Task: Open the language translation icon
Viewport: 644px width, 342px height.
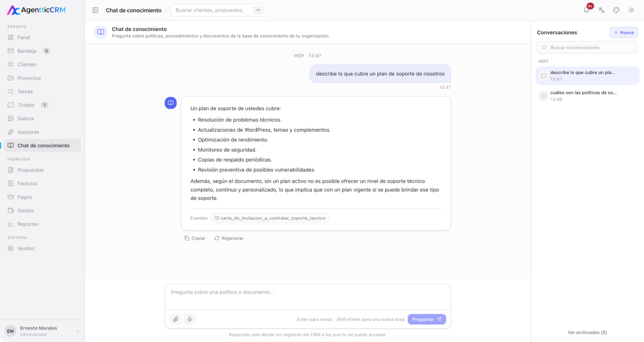Action: [x=601, y=10]
